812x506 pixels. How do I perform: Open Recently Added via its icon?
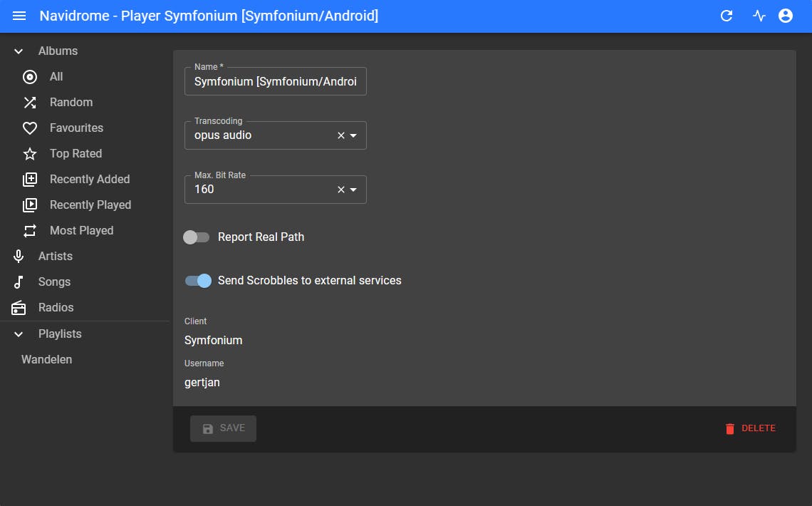pyautogui.click(x=29, y=179)
